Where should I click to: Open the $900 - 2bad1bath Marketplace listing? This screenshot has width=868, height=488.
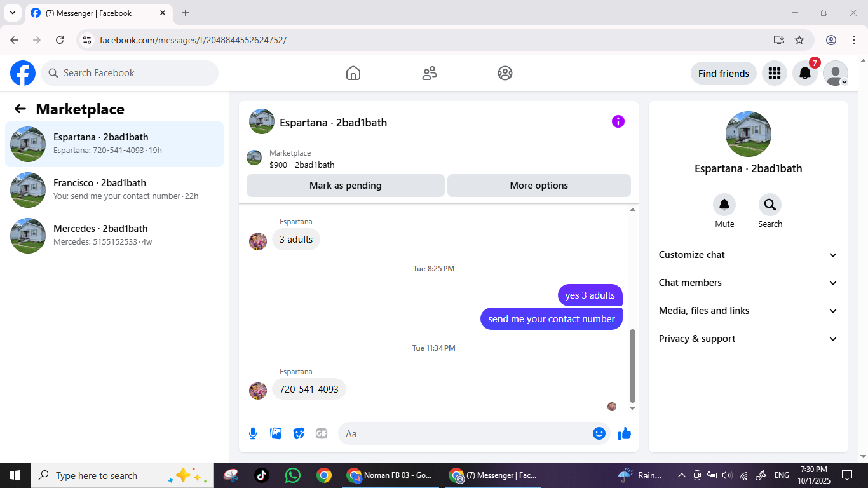(302, 165)
